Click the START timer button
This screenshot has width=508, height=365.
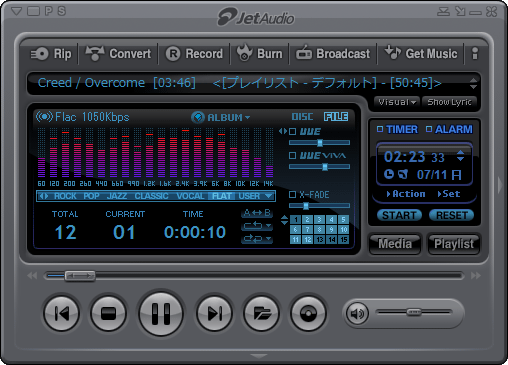(x=399, y=215)
